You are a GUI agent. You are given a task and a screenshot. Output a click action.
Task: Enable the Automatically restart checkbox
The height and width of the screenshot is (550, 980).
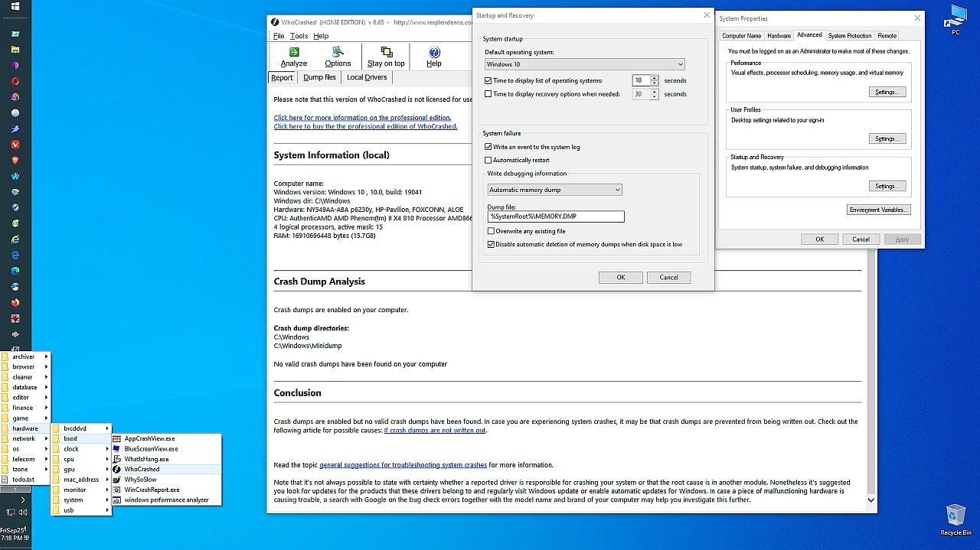pos(488,160)
